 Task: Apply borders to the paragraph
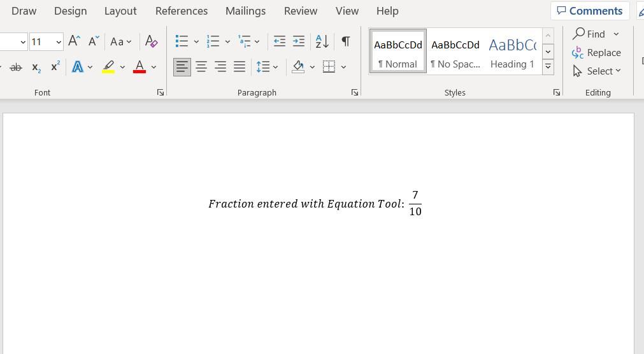pyautogui.click(x=329, y=66)
